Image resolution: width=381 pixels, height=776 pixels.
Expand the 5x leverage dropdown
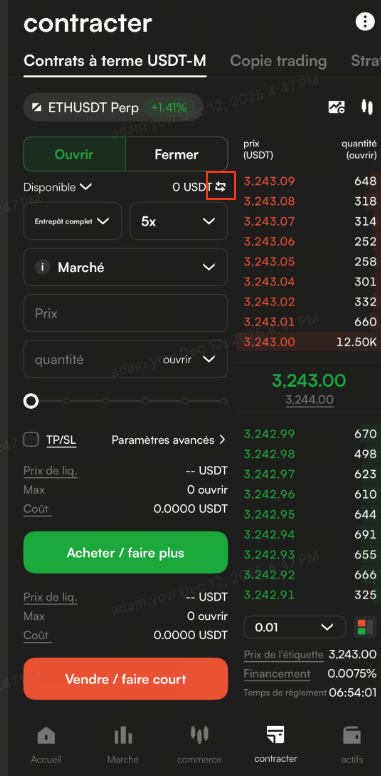click(x=179, y=221)
